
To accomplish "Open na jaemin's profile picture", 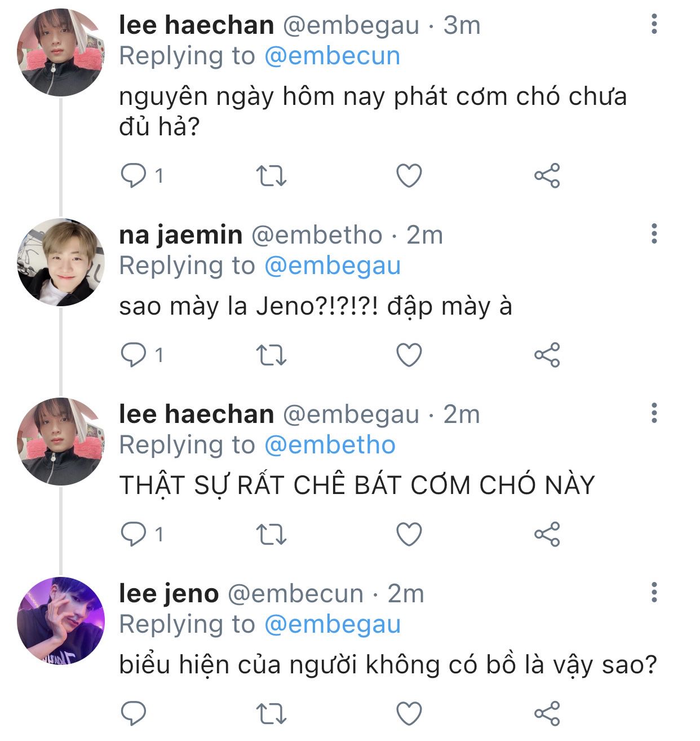I will coord(61,263).
